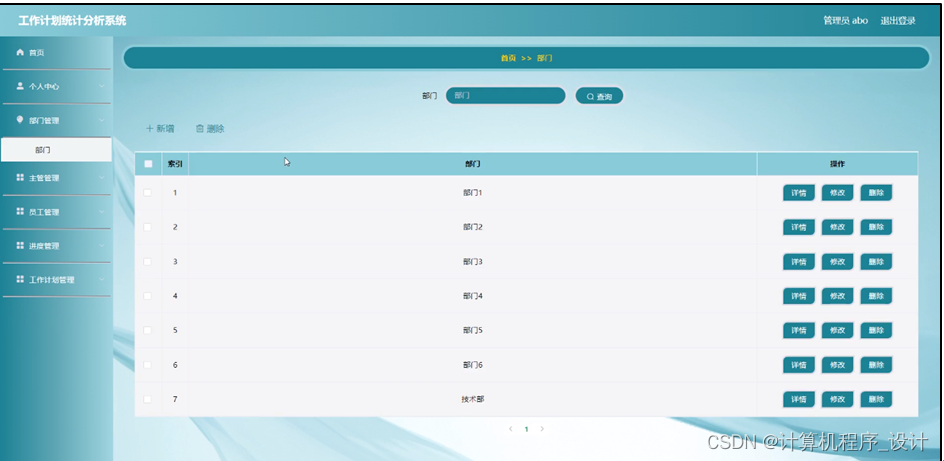Click the home icon beside 首页
This screenshot has width=944, height=461.
(20, 53)
